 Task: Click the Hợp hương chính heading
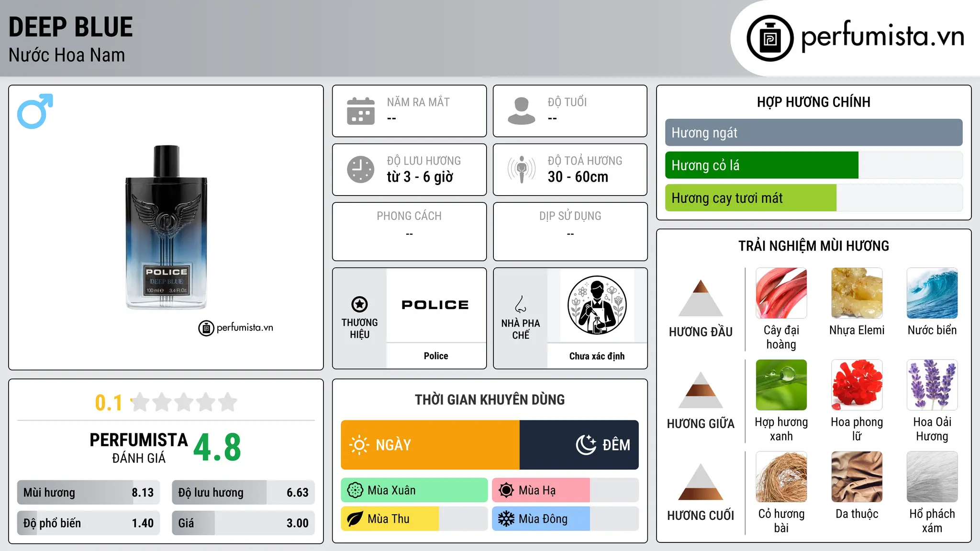813,102
